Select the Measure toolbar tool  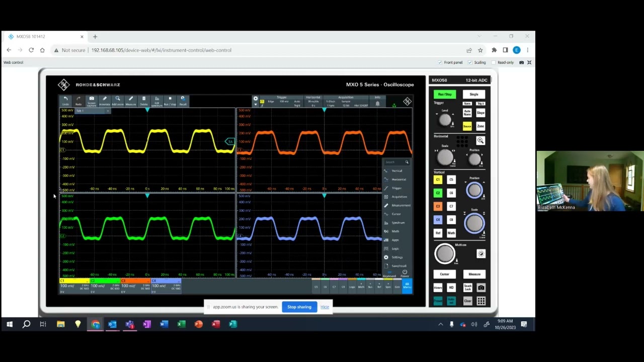coord(131,101)
